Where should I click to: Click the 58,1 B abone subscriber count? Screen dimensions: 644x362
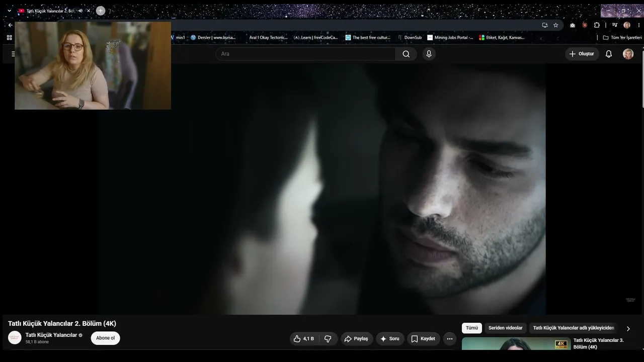[37, 342]
